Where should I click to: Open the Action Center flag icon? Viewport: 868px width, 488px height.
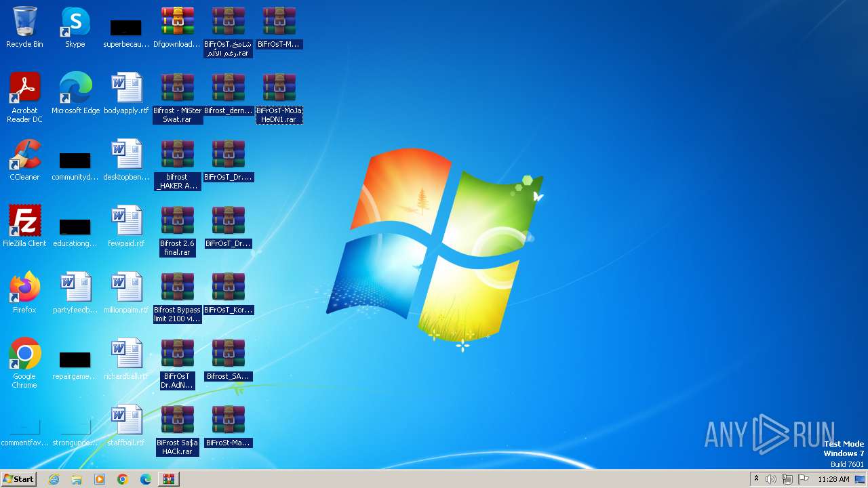804,479
